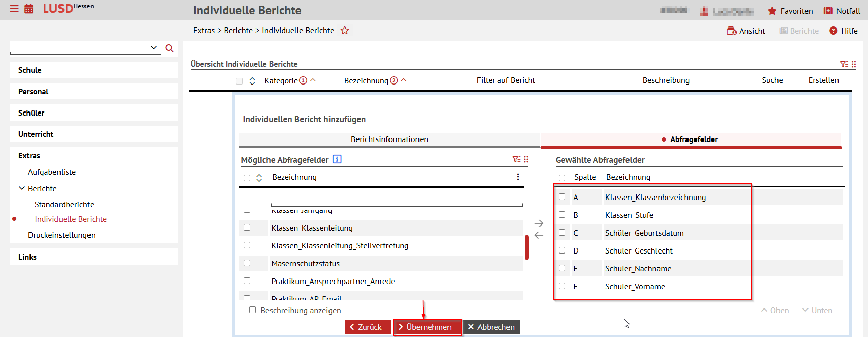The height and width of the screenshot is (337, 868).
Task: Sort by Bezeichnung ascending arrow in overview
Action: pos(404,80)
